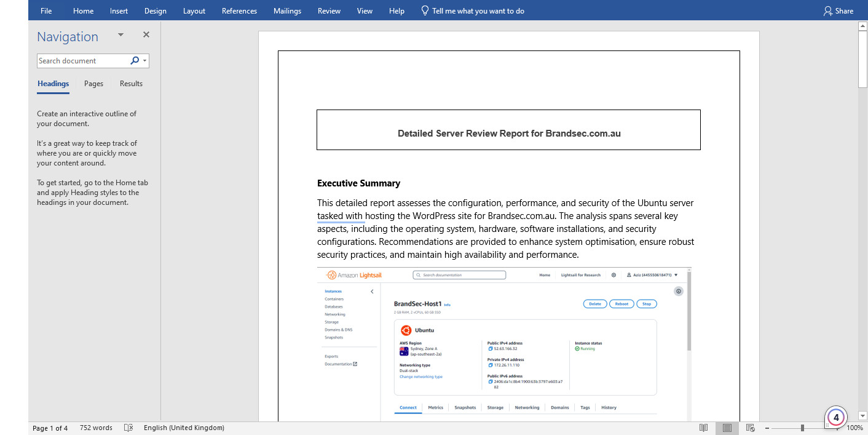Click Tell me what you want to do
Viewport: 868px width, 435px height.
478,10
